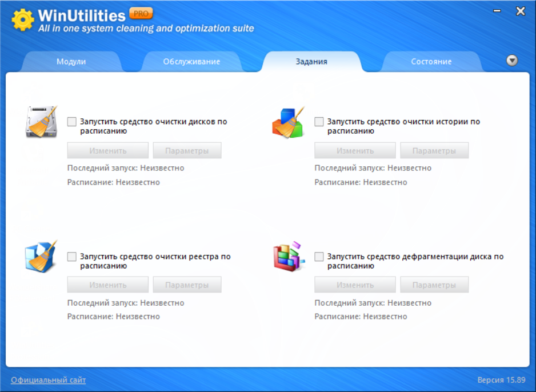Enable scheduled disk cleaner checkbox

(x=72, y=122)
